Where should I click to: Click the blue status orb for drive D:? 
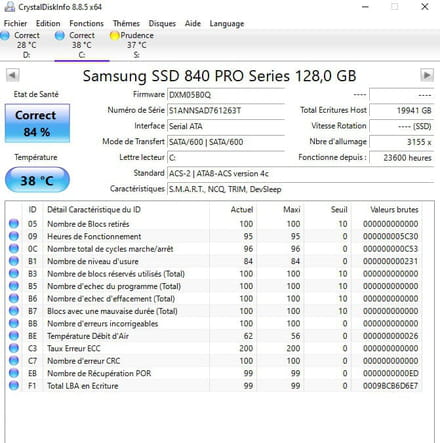[x=5, y=35]
